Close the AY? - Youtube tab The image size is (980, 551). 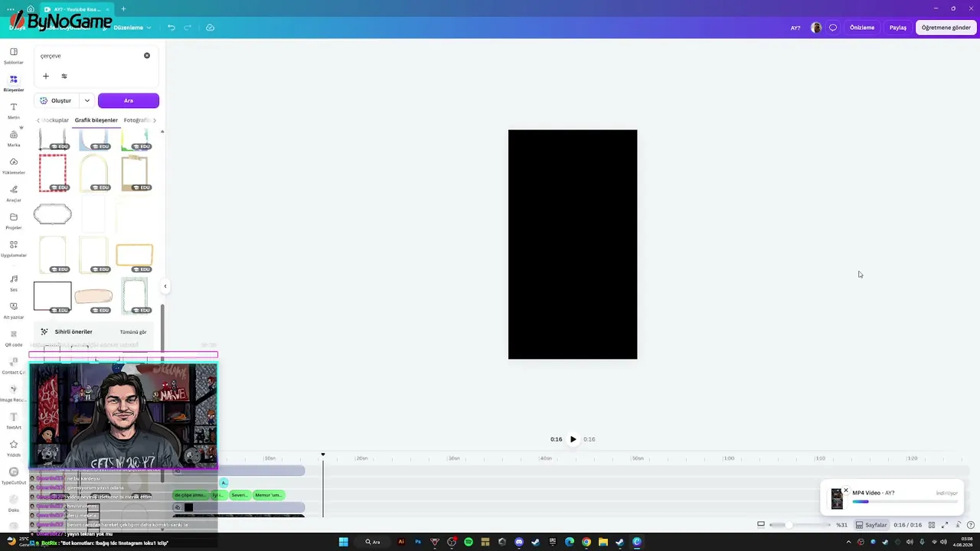[108, 9]
